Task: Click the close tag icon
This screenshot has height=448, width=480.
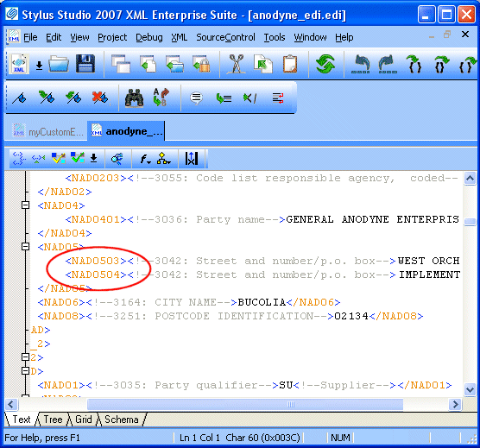Action: pyautogui.click(x=249, y=98)
